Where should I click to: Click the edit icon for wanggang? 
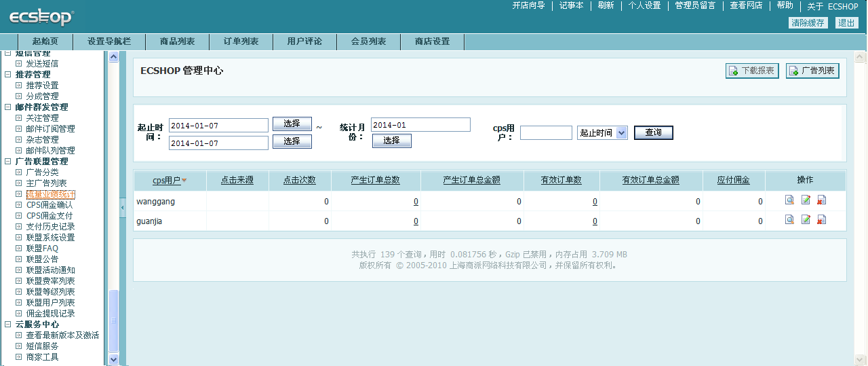(x=806, y=200)
